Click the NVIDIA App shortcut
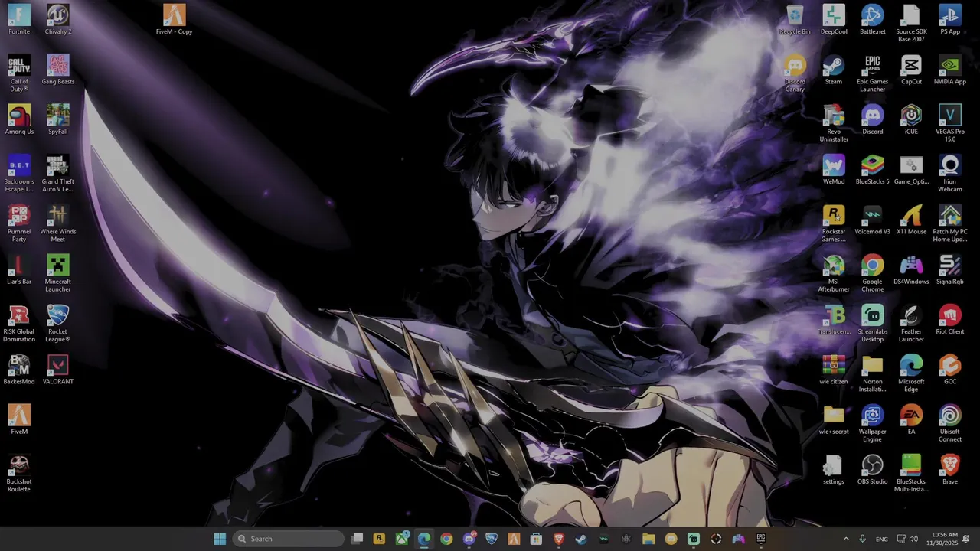 950,70
